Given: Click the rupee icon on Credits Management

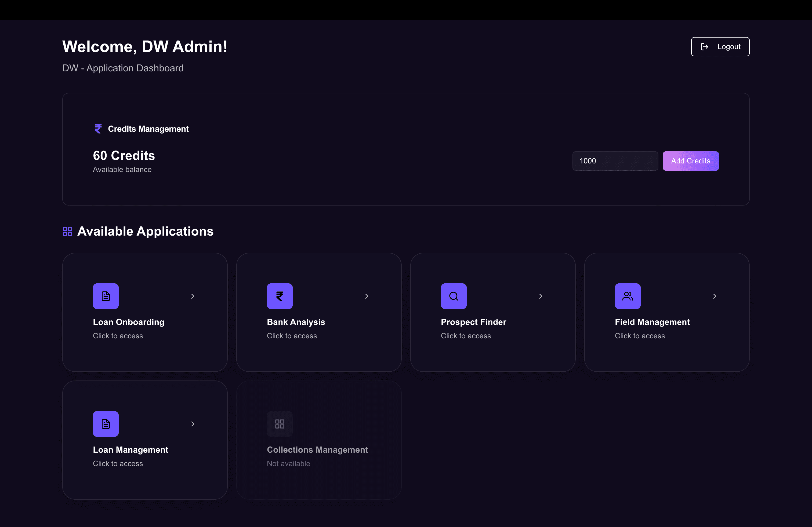Looking at the screenshot, I should pyautogui.click(x=98, y=129).
